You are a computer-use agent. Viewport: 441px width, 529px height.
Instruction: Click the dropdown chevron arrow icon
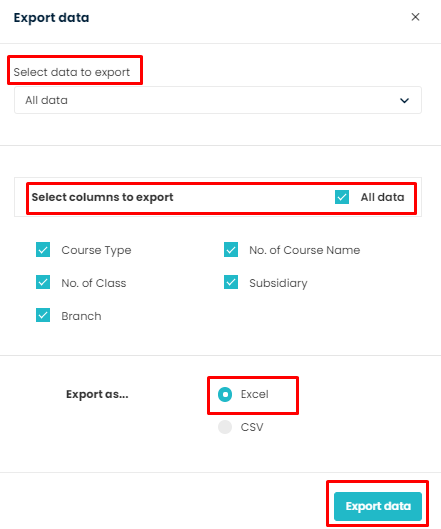pos(404,101)
